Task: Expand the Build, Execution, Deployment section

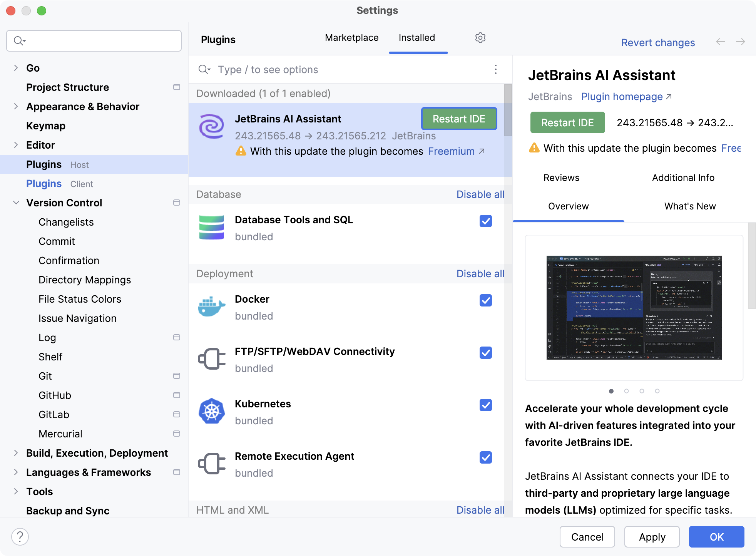Action: click(x=15, y=453)
